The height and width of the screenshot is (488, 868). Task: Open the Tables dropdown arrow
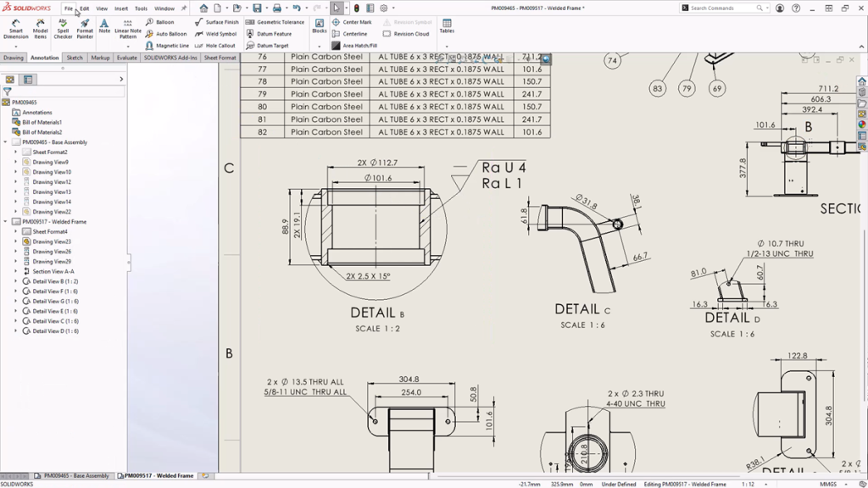(x=447, y=46)
